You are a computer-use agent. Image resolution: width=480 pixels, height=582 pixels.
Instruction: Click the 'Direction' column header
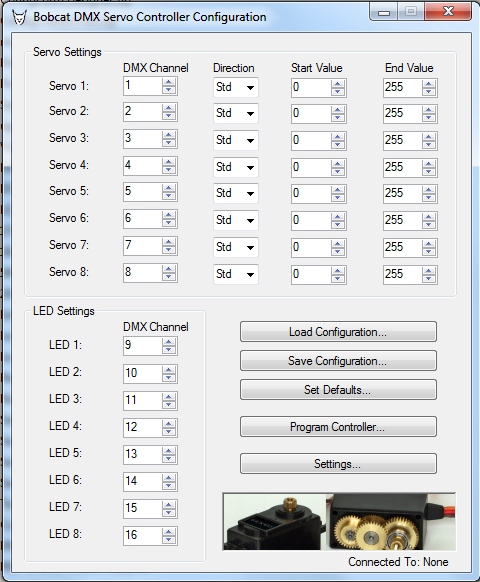click(234, 68)
